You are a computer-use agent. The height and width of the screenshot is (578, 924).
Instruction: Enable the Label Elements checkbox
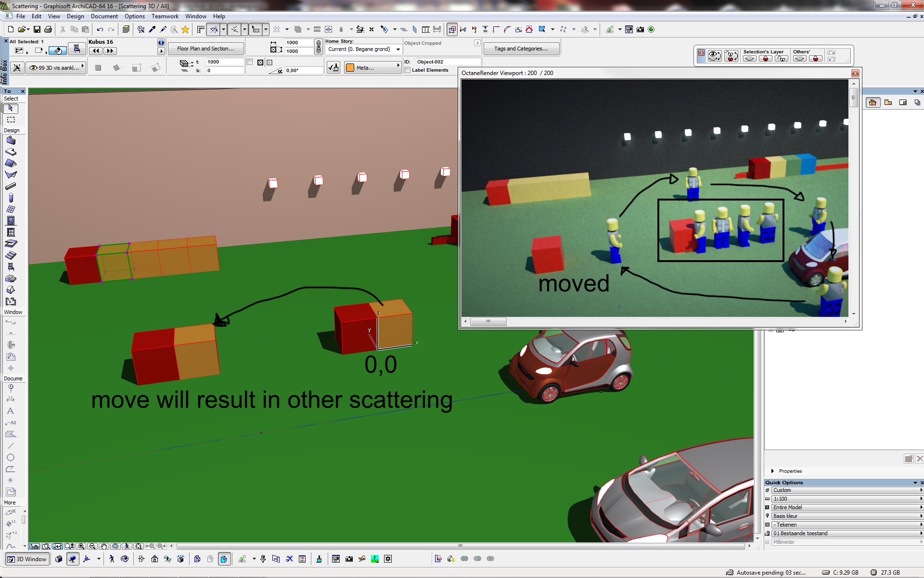[408, 70]
